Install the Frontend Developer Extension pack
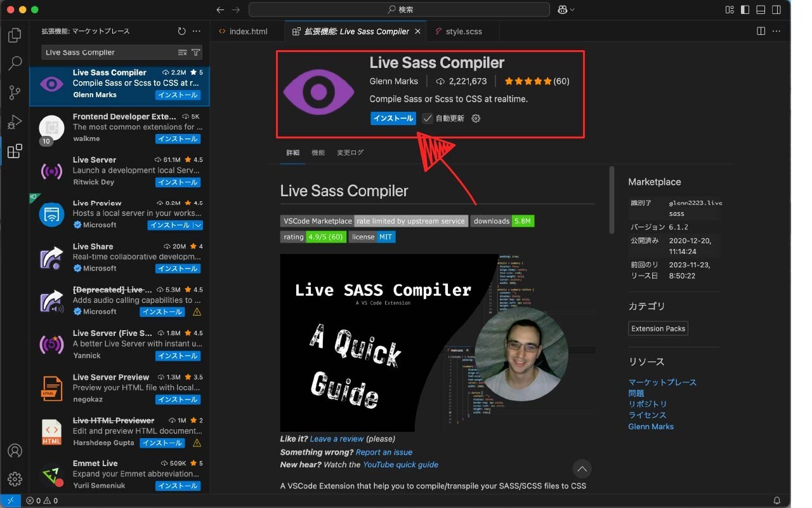 pyautogui.click(x=178, y=138)
